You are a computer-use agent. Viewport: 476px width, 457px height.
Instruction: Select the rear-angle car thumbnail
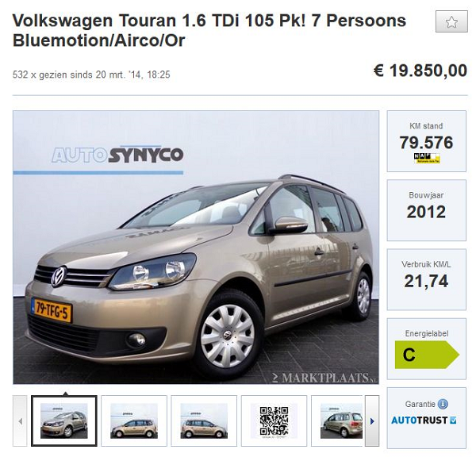(x=337, y=421)
